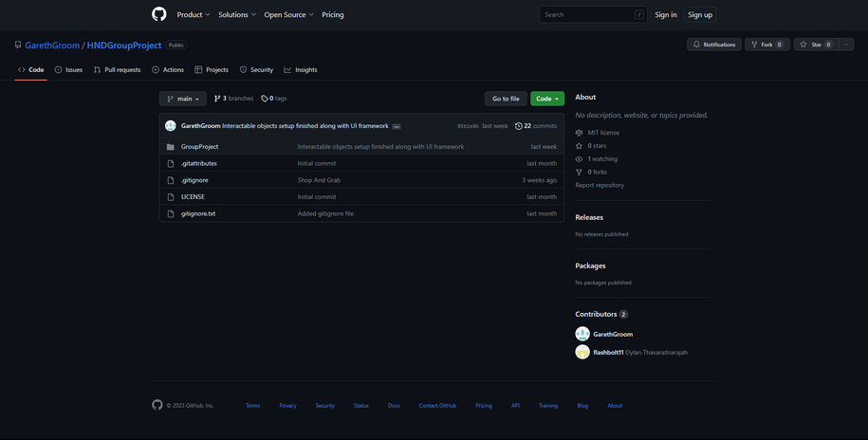View the 3 branches link
The height and width of the screenshot is (440, 868).
point(233,99)
